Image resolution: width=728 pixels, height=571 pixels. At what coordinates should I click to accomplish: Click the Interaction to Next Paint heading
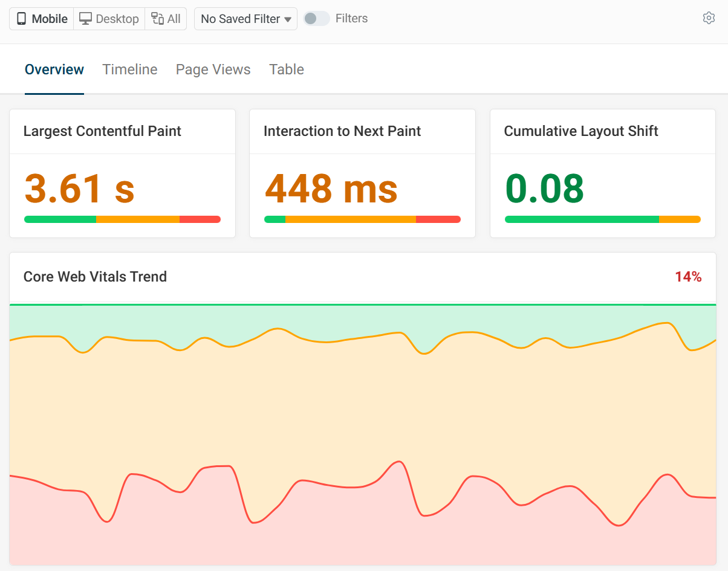[342, 131]
